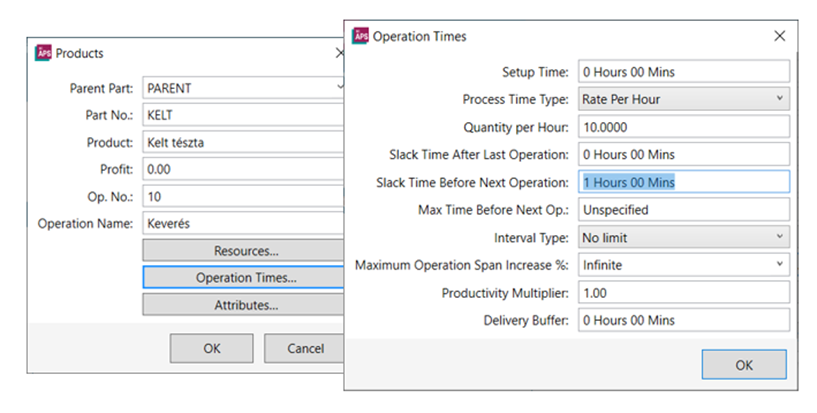817x413 pixels.
Task: Click the APS icon in Operation Times title bar
Action: (360, 36)
